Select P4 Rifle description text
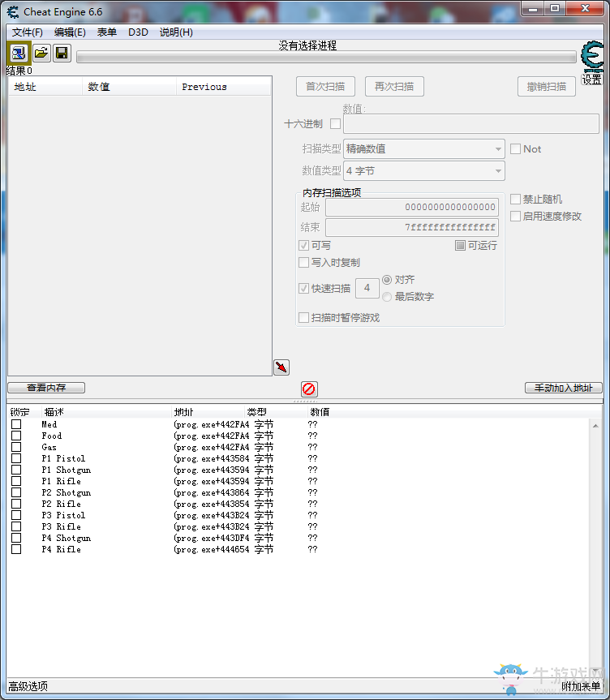This screenshot has width=610, height=700. pos(61,549)
